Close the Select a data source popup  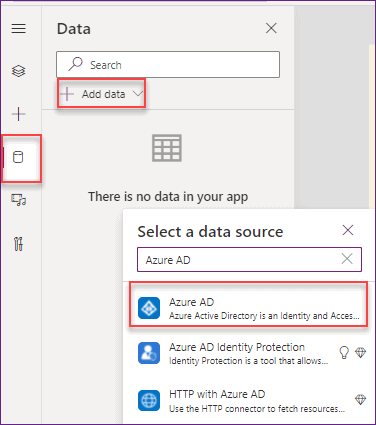348,230
